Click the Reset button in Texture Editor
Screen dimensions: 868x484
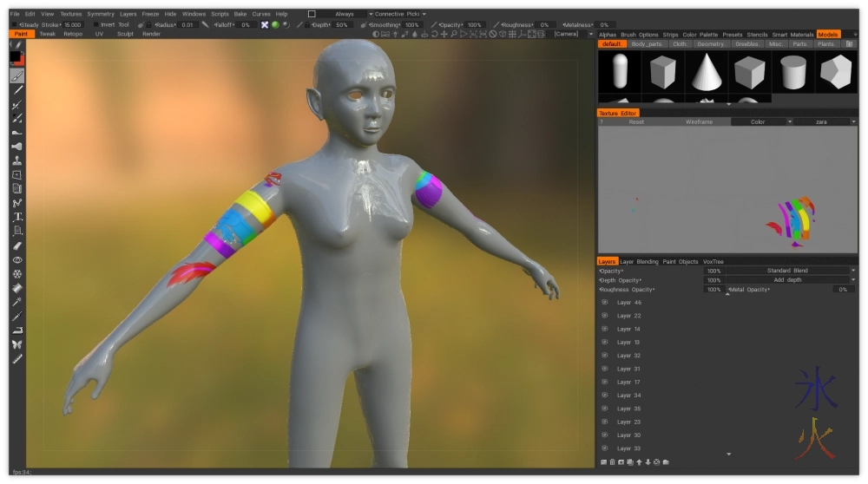point(636,122)
